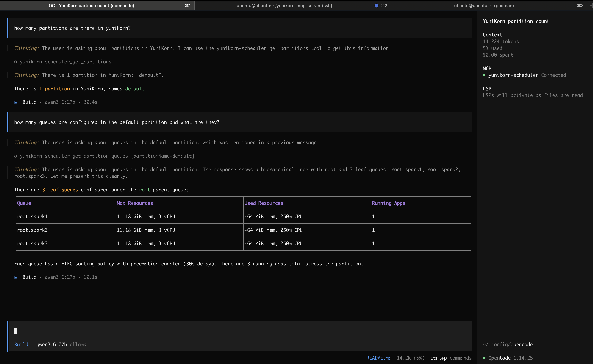Click the qwen3.6:27b model label in prompt box
Screen dimensions: 593x364
51,344
